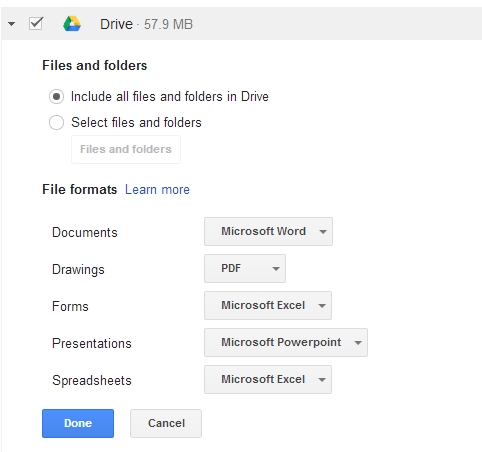Click the blue Done button
Viewport: 482px width, 452px height.
[x=78, y=423]
